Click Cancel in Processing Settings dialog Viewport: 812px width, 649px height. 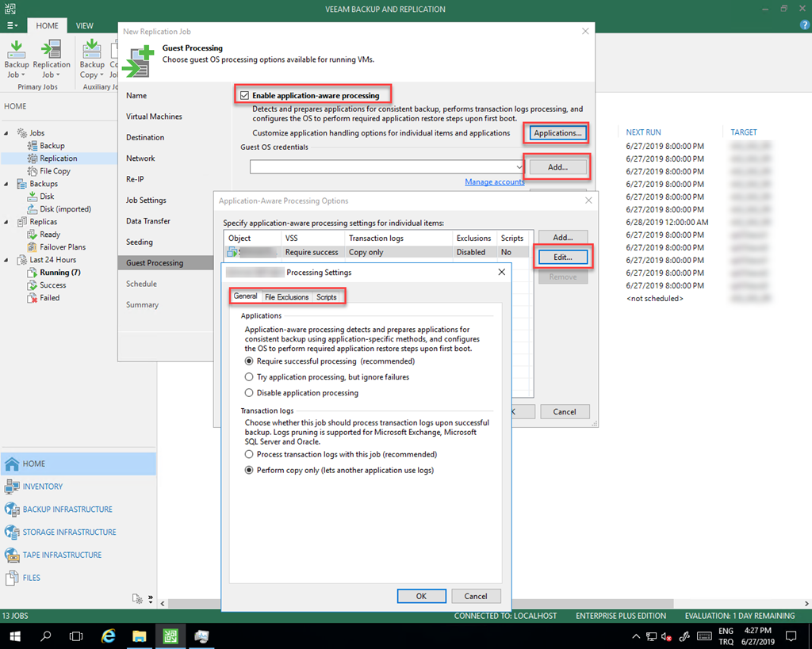tap(476, 596)
